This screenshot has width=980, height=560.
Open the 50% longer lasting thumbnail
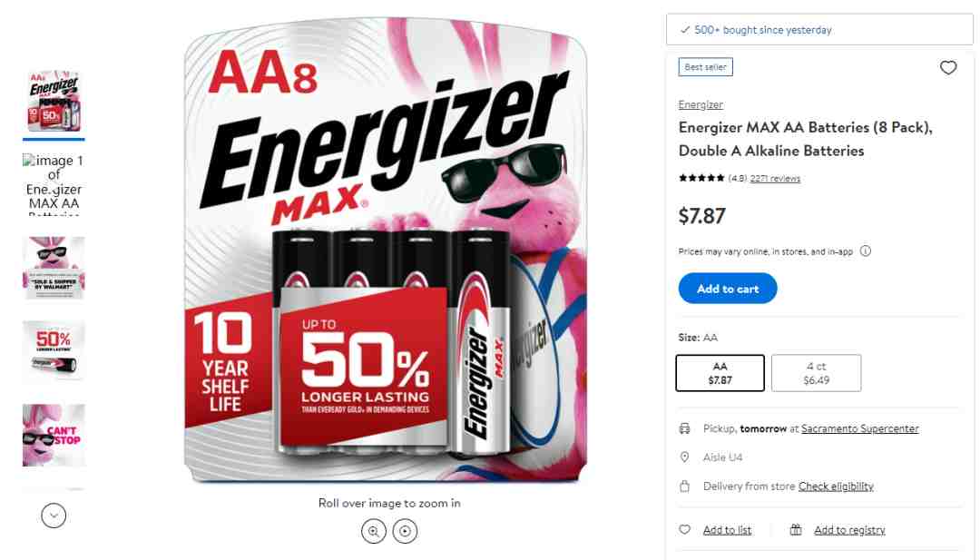click(x=54, y=351)
